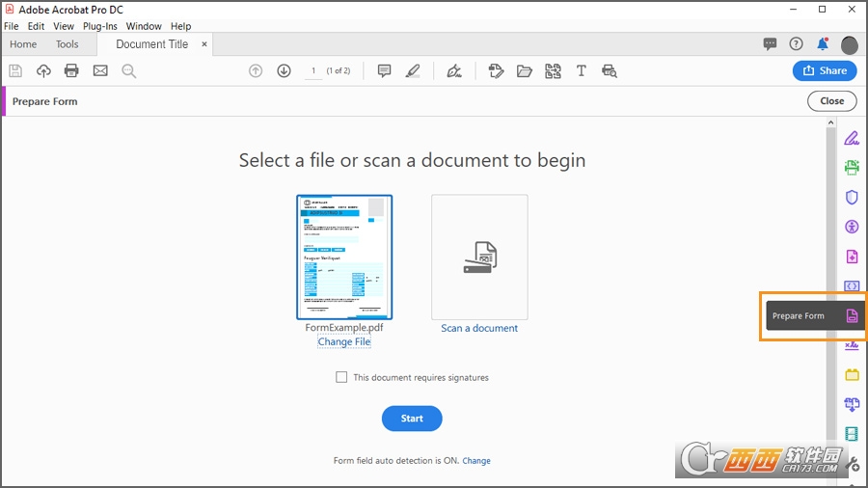Open the Help menu
868x488 pixels.
click(x=180, y=26)
